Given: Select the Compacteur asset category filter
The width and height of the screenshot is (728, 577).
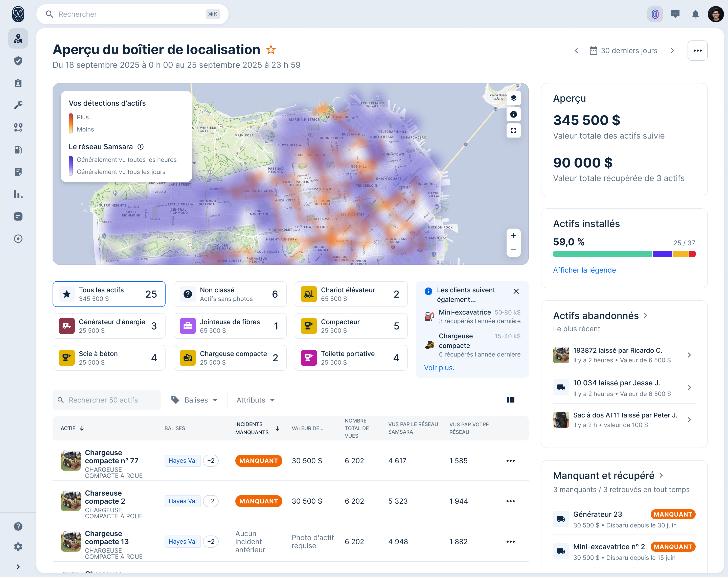Looking at the screenshot, I should pos(351,326).
